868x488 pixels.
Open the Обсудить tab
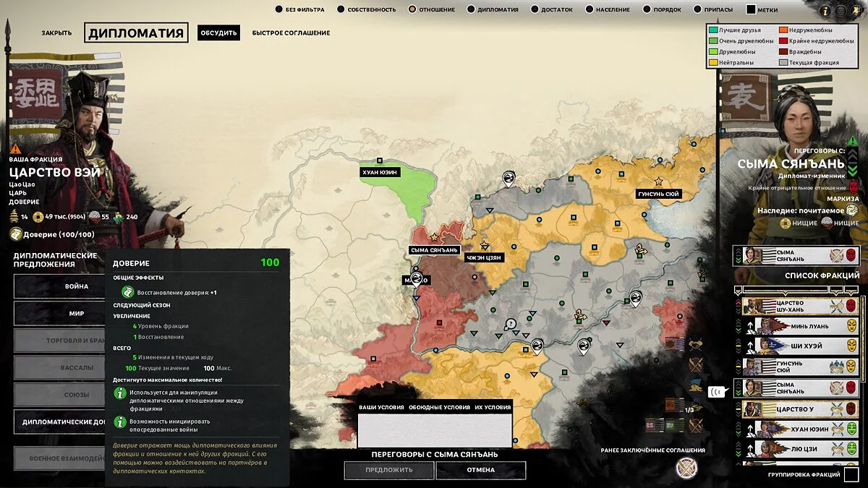218,33
